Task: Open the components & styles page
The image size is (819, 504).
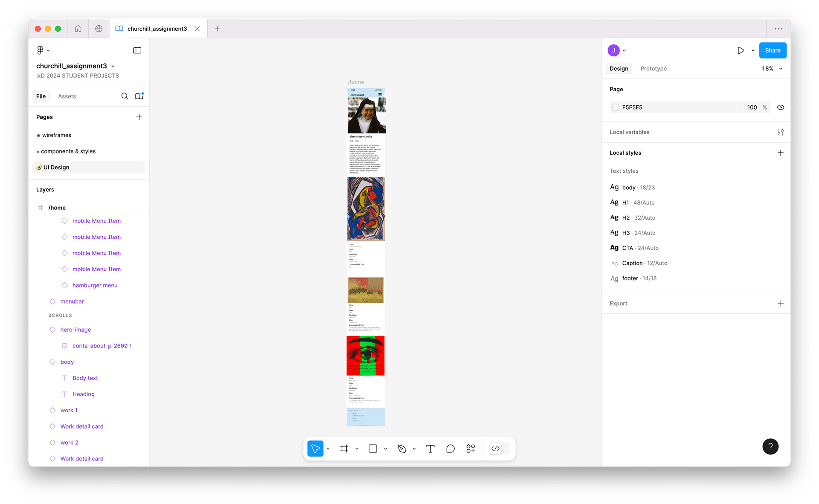Action: 89,151
